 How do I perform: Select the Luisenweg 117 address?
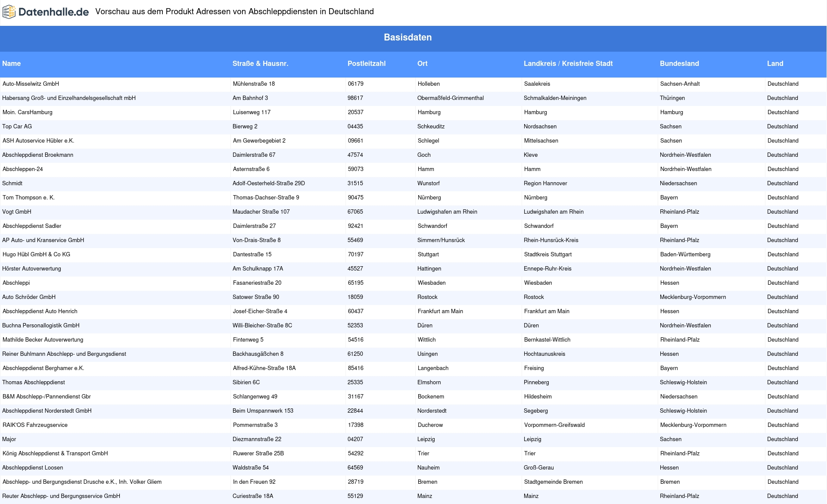[252, 112]
